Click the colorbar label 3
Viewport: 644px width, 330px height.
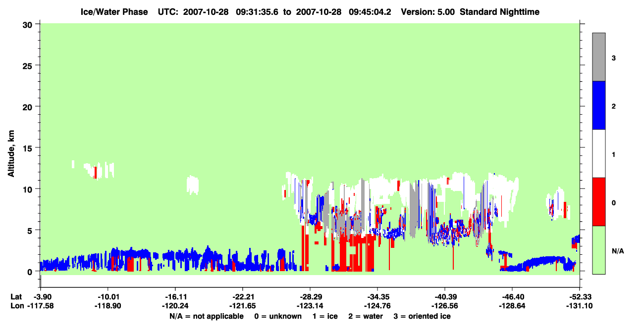pos(613,58)
